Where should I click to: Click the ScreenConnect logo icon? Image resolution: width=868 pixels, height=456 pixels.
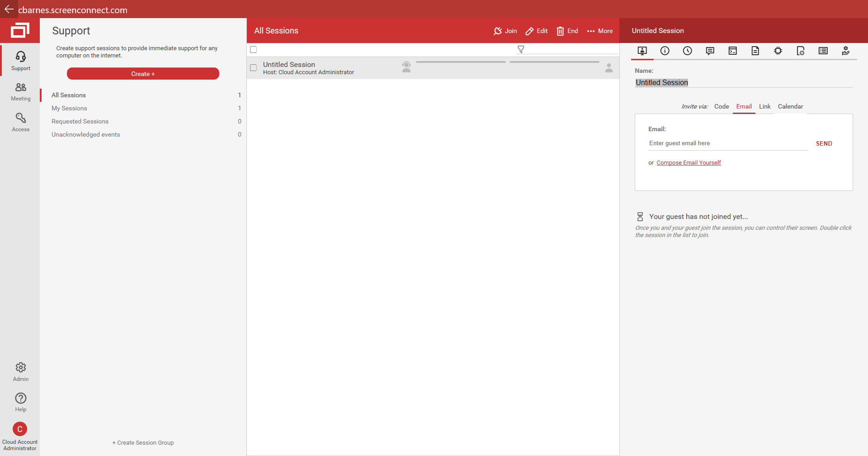click(20, 30)
